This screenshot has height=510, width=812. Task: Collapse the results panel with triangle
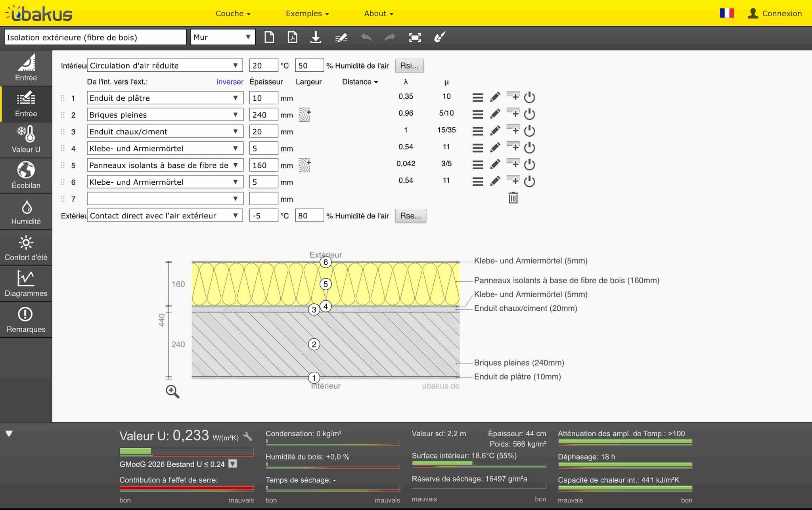pyautogui.click(x=9, y=434)
